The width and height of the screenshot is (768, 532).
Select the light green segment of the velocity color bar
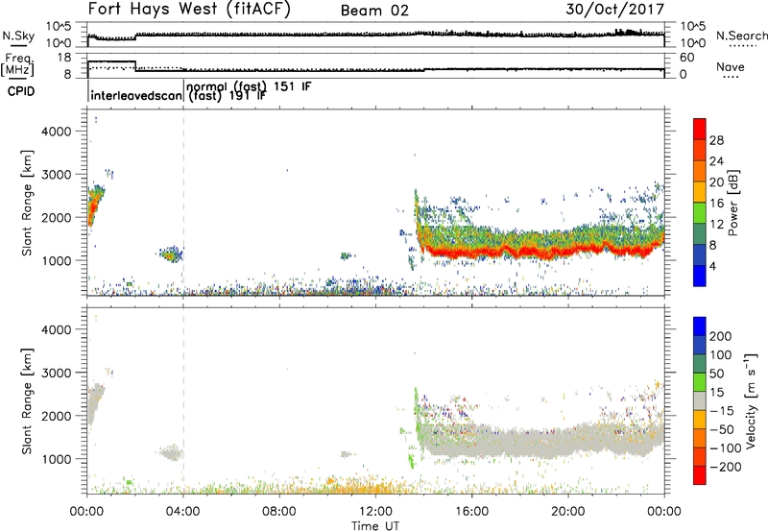tap(700, 382)
